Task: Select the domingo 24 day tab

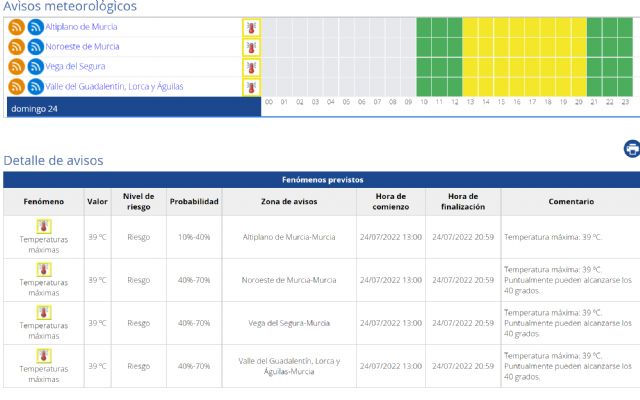Action: 34,108
